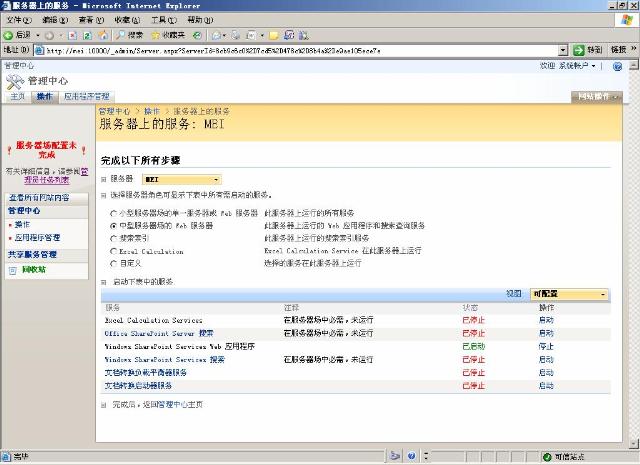Click the Windows flag logo

point(627,20)
